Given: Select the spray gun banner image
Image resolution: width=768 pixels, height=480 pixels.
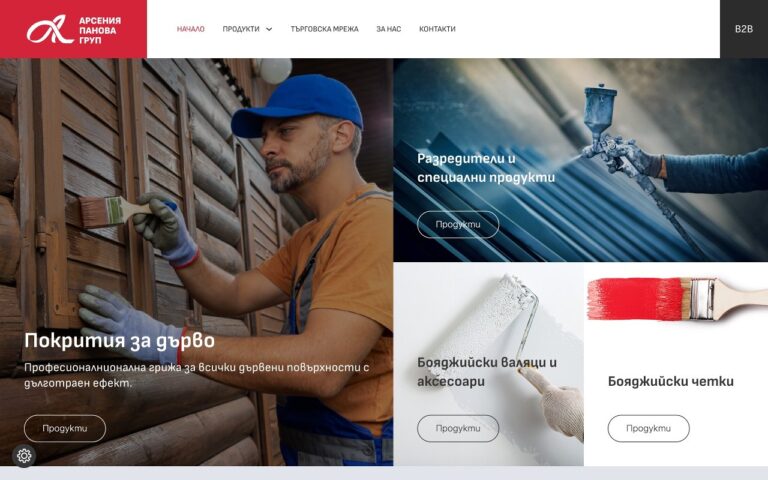Looking at the screenshot, I should point(580,160).
